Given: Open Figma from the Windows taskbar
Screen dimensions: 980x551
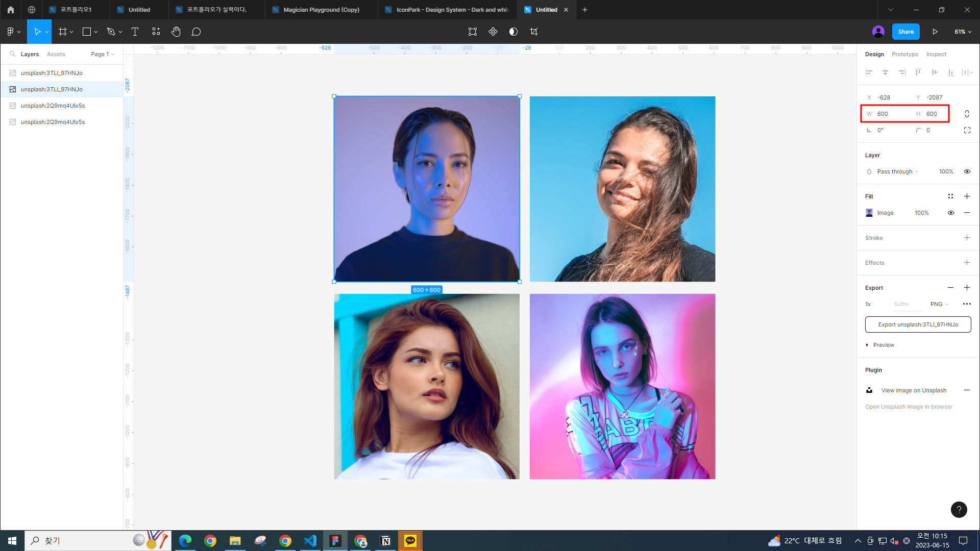Looking at the screenshot, I should coord(335,541).
